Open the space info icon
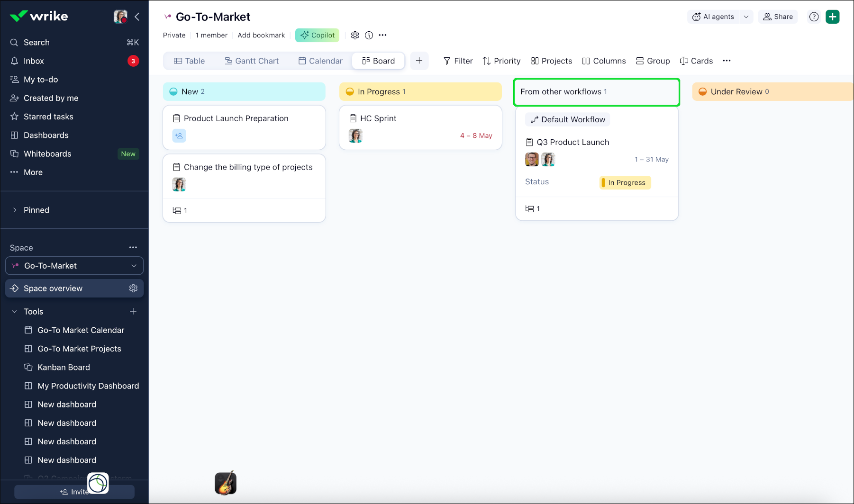 click(369, 35)
